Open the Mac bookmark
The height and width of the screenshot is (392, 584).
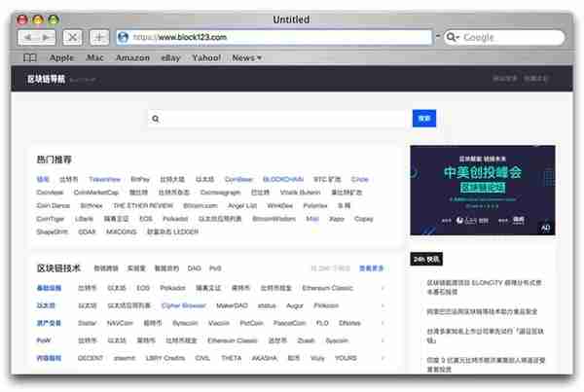(x=95, y=57)
